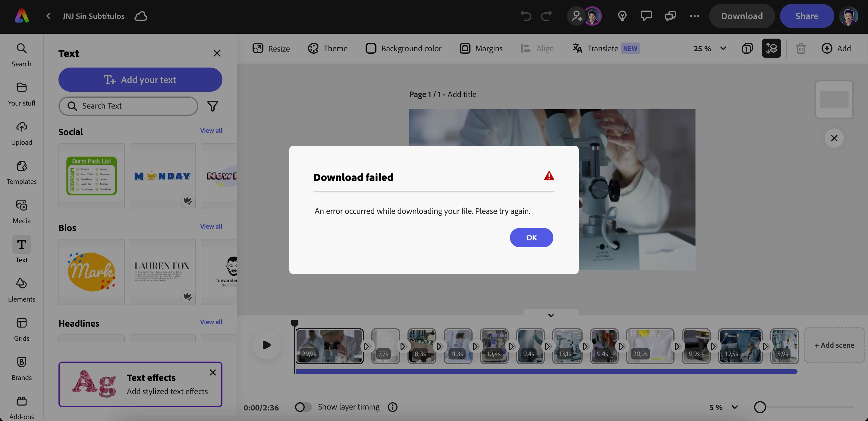Click the undo arrow icon
868x421 pixels.
[x=525, y=16]
